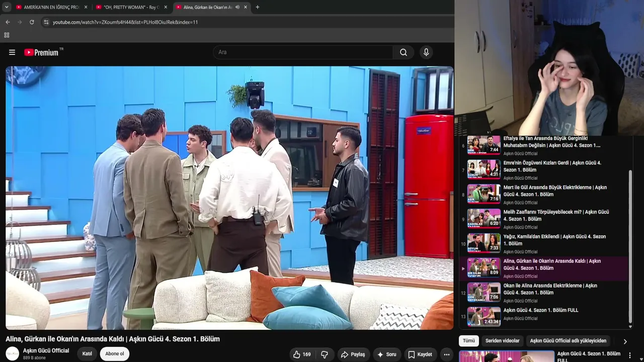Open the 6:20 playlist thumbnail
The height and width of the screenshot is (362, 644).
pos(484,219)
